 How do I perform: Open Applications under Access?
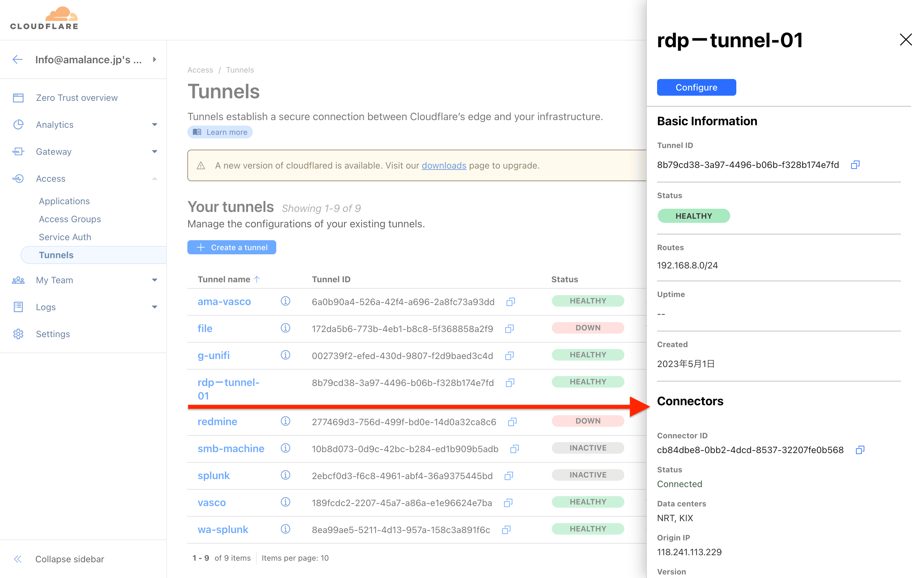64,201
